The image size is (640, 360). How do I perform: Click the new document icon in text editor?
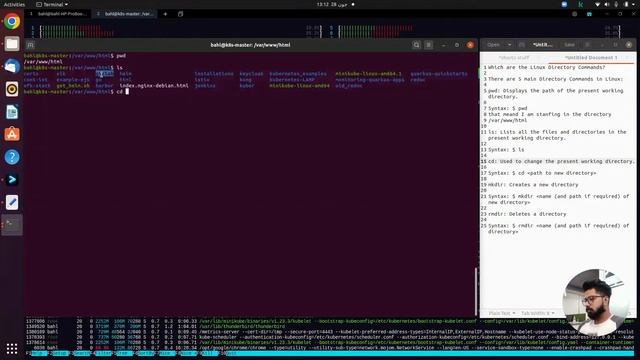pos(522,44)
